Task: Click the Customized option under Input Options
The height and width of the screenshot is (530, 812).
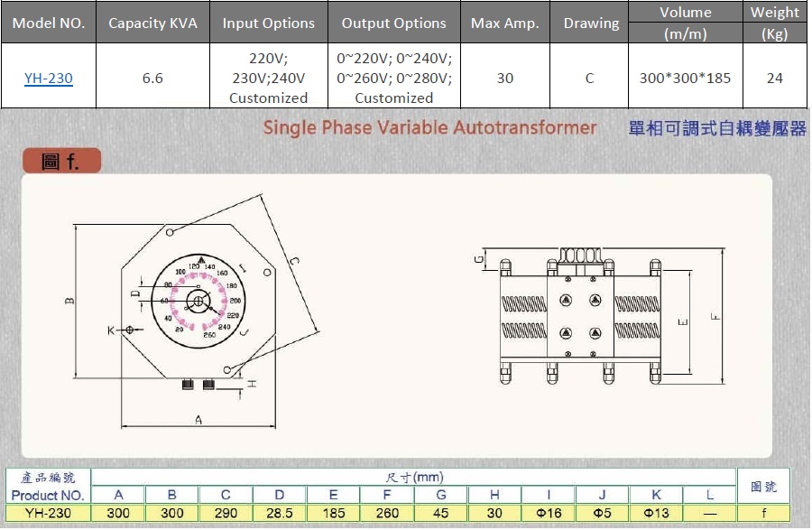Action: (268, 98)
